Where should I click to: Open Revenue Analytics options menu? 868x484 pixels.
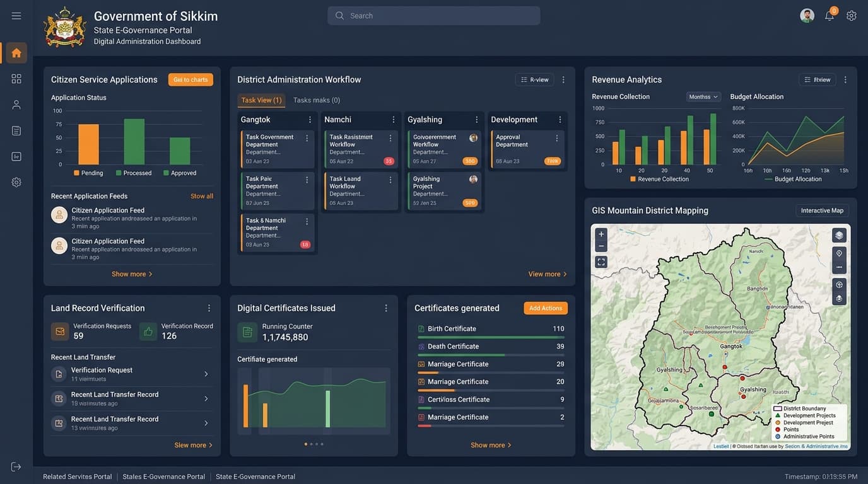pyautogui.click(x=845, y=80)
